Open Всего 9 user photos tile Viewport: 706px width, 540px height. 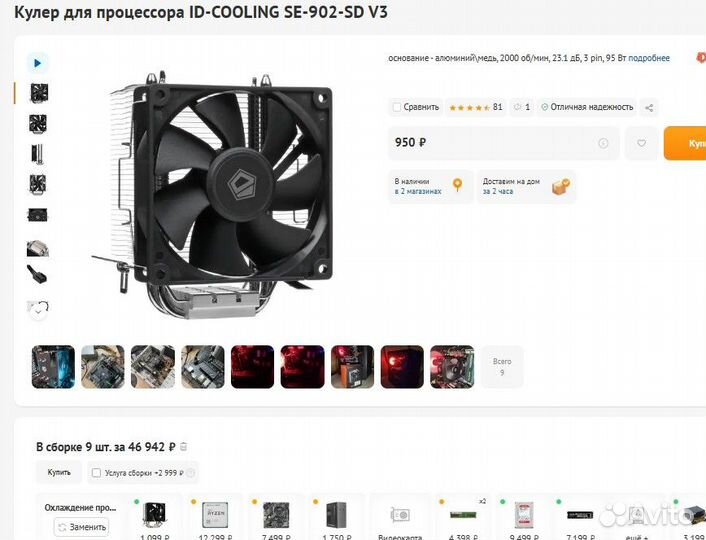pos(502,367)
